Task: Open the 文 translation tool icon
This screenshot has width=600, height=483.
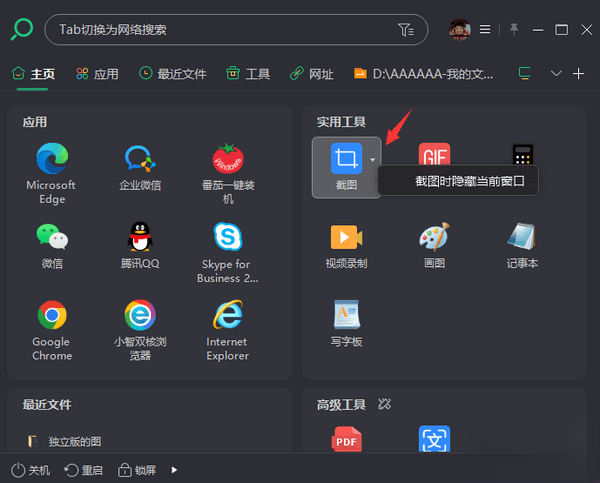Action: pyautogui.click(x=434, y=439)
